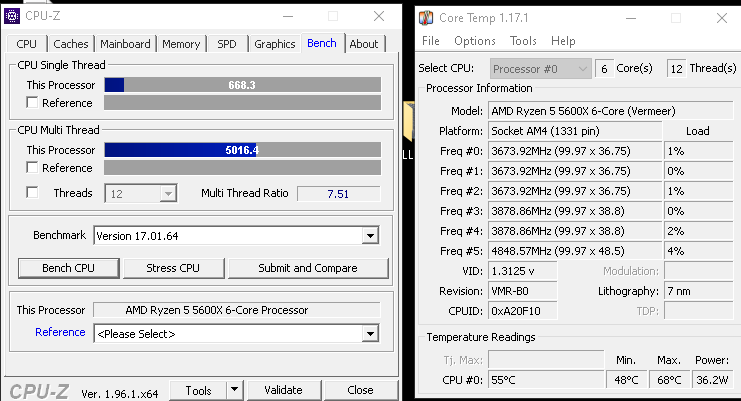Click the Max temperature 68°C
This screenshot has height=401, width=741.
click(669, 380)
